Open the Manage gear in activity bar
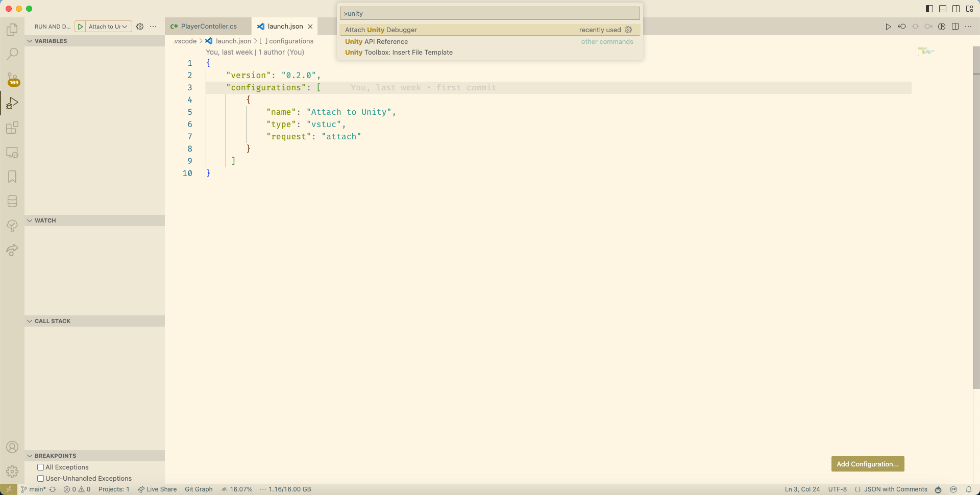Viewport: 980px width, 495px height. [x=12, y=471]
